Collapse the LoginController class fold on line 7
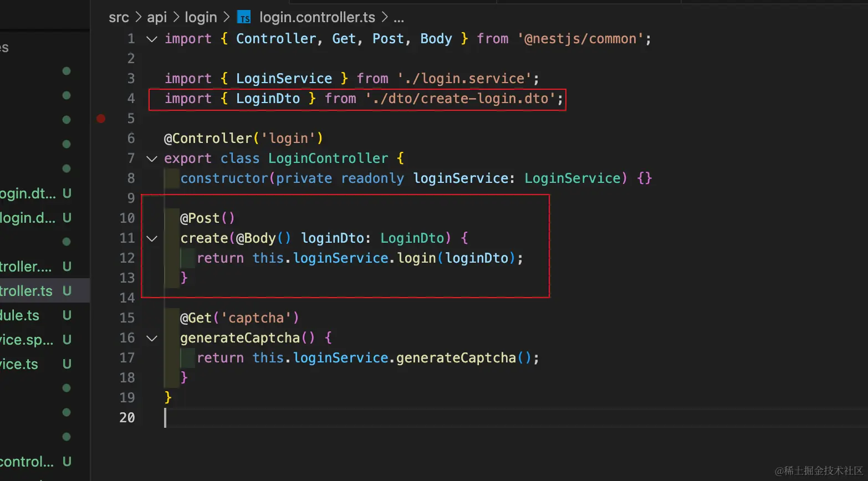 coord(152,158)
